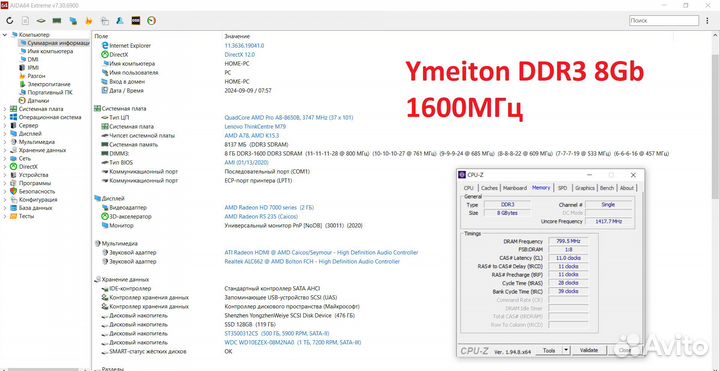Screen dimensions: 720x371
Task: Select the Суммарная информация tree item
Action: point(54,43)
